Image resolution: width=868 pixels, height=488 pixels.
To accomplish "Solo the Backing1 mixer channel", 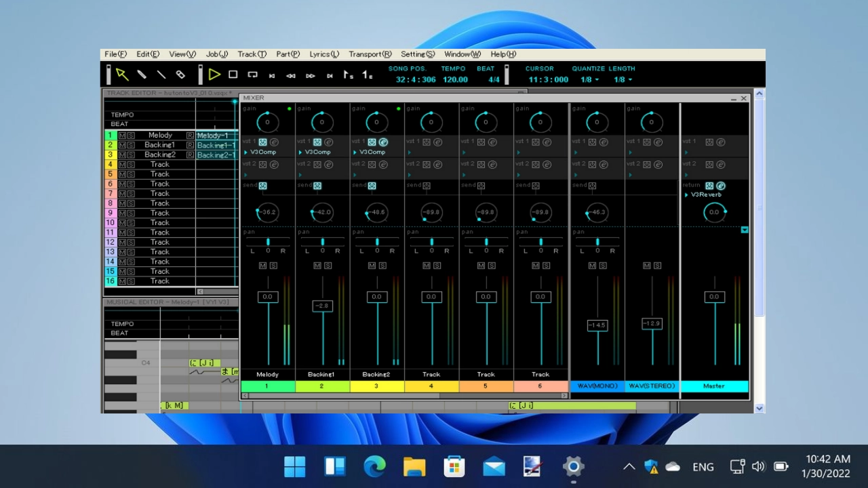I will (328, 266).
